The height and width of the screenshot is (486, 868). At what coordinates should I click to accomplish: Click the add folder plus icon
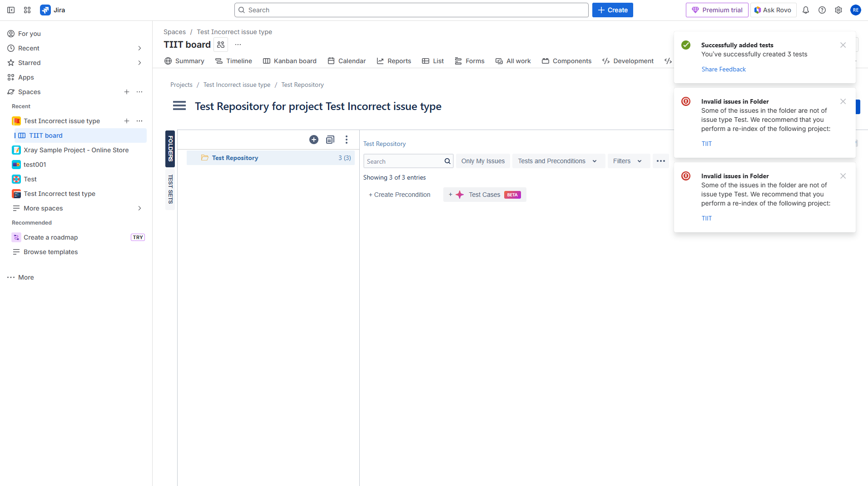[x=314, y=140]
